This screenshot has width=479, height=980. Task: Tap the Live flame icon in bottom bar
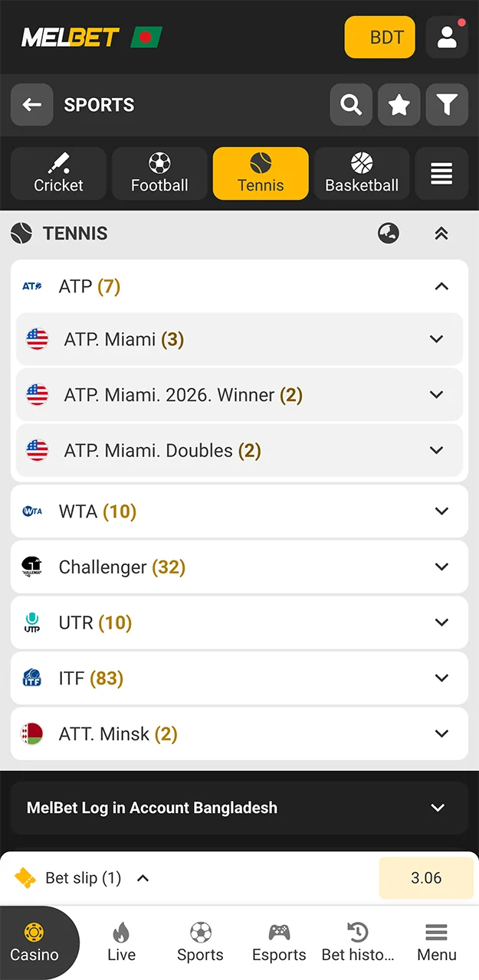pyautogui.click(x=121, y=942)
